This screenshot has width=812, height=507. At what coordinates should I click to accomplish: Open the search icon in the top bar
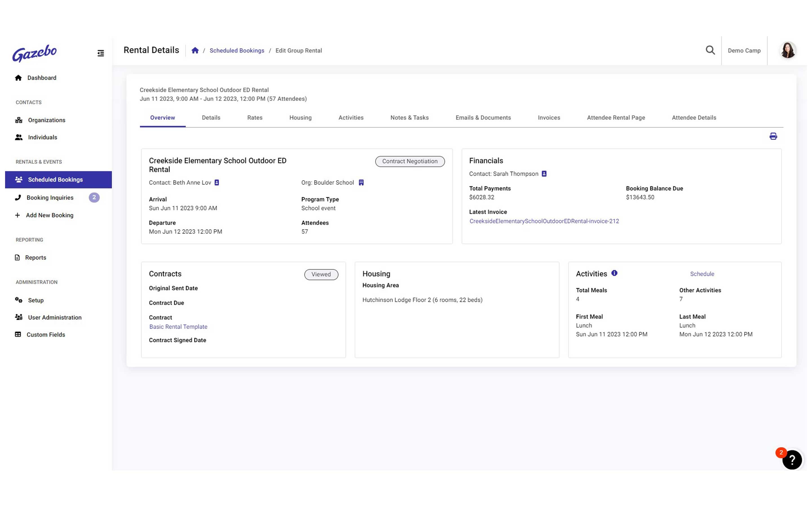coord(710,50)
